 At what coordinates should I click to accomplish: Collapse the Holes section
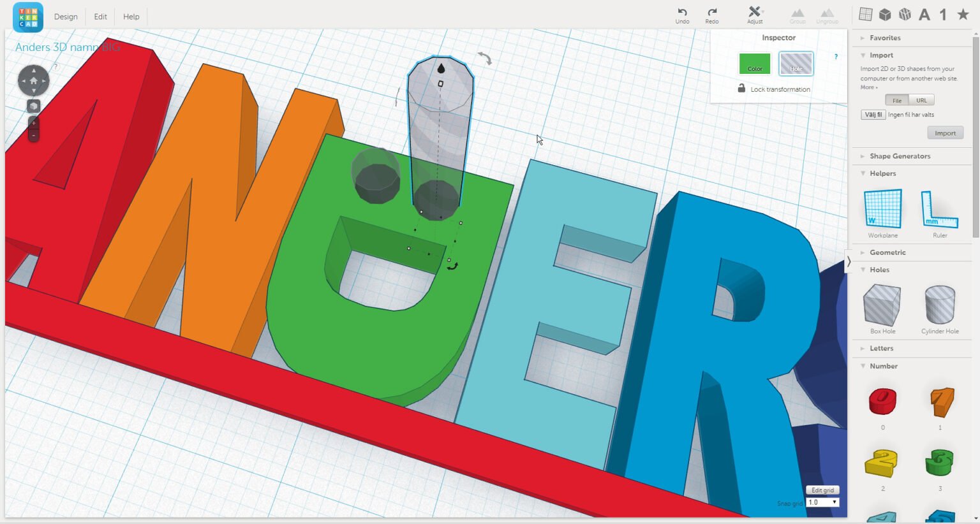[x=879, y=270]
